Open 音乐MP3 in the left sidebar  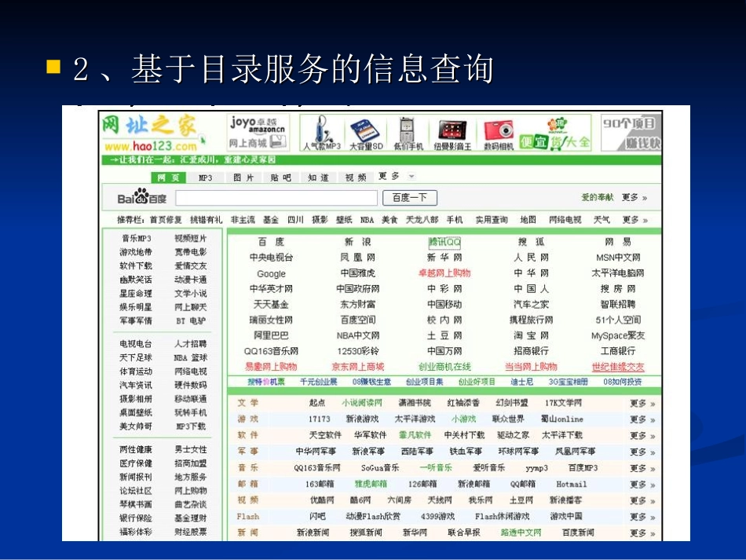(x=136, y=238)
